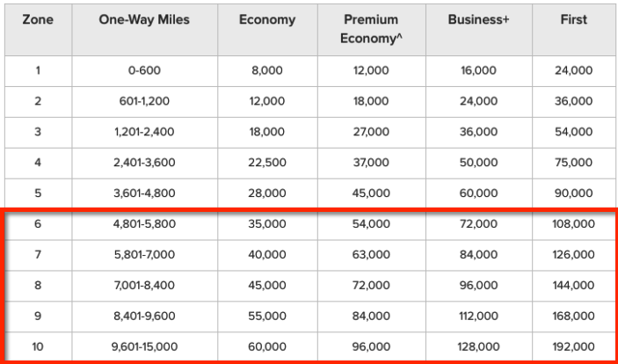The image size is (618, 364).
Task: Click the 1,201-2,400 miles cell
Action: (144, 132)
